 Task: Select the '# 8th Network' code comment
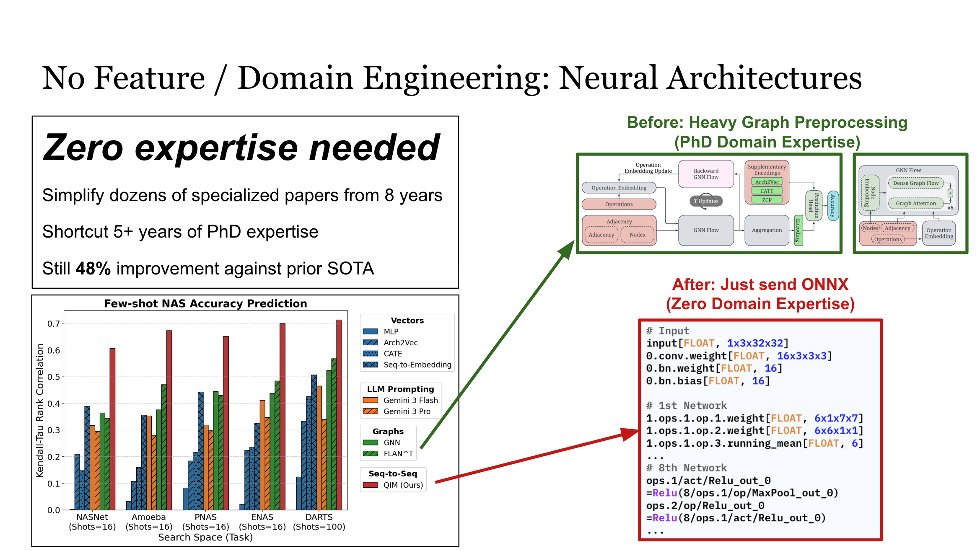[686, 468]
